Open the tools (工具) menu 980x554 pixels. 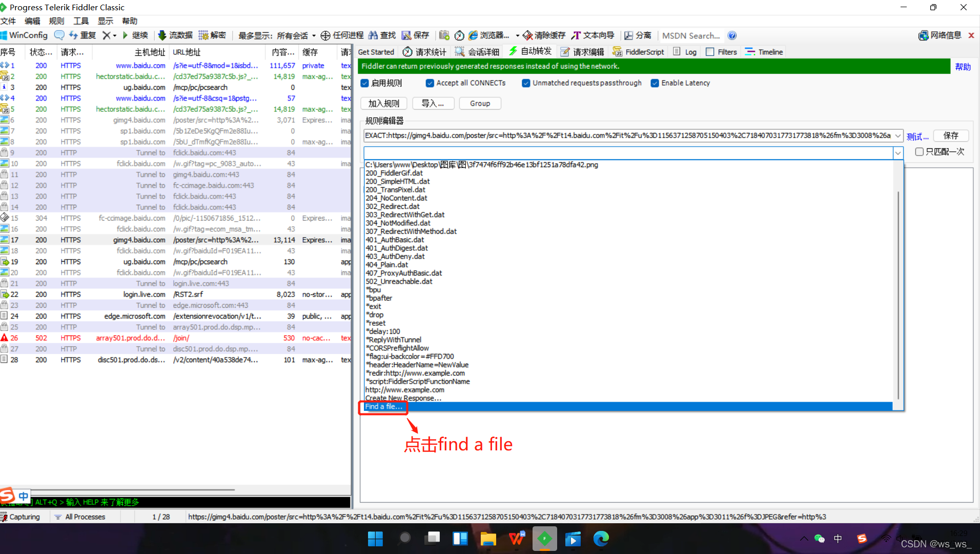click(x=81, y=21)
